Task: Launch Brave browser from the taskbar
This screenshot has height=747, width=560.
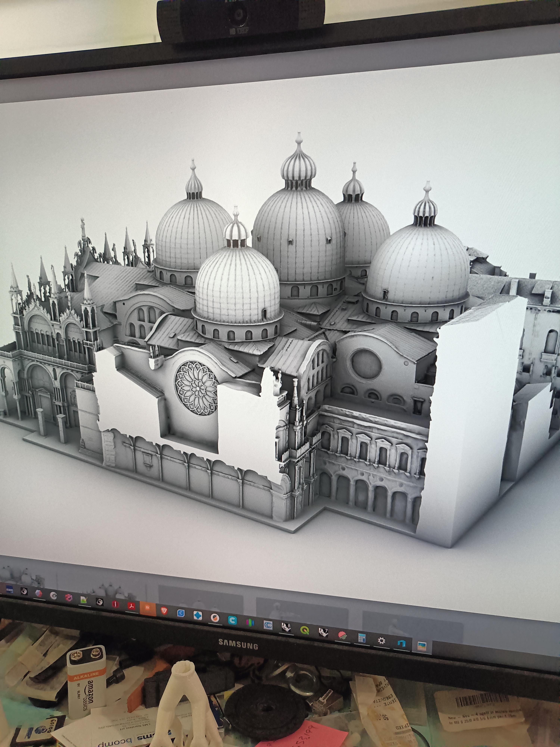Action: coord(164,610)
